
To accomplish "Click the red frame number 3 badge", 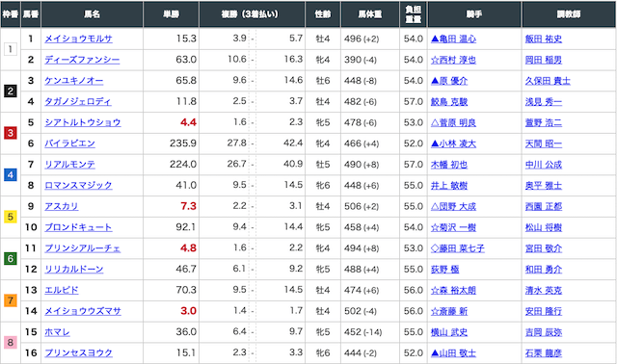I will click(x=11, y=133).
